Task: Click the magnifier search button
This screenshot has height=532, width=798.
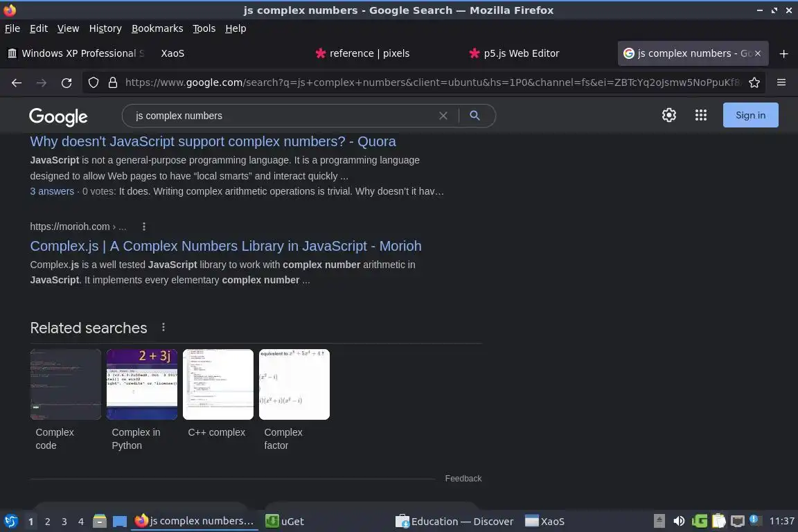Action: pyautogui.click(x=475, y=116)
